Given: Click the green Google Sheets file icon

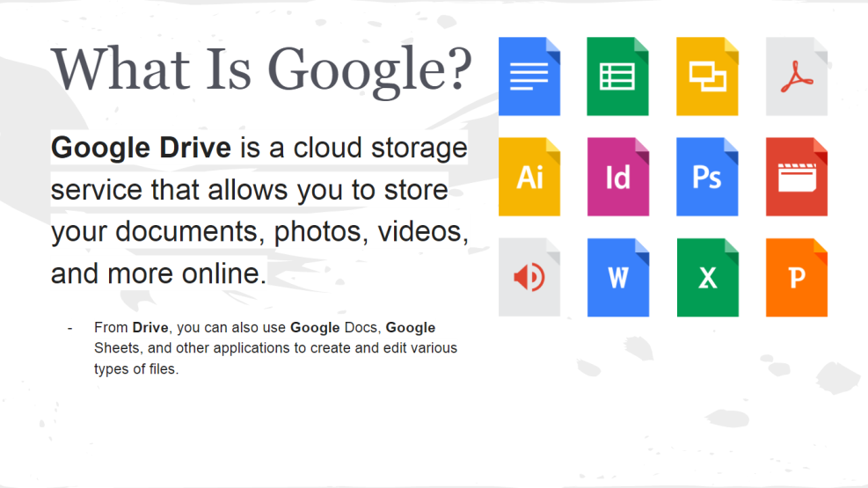Looking at the screenshot, I should tap(617, 76).
